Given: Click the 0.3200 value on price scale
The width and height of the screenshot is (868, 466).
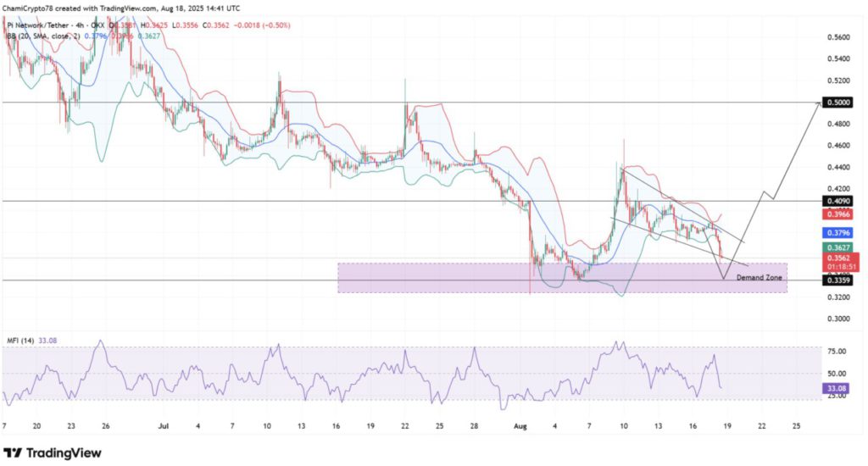Looking at the screenshot, I should coord(838,298).
